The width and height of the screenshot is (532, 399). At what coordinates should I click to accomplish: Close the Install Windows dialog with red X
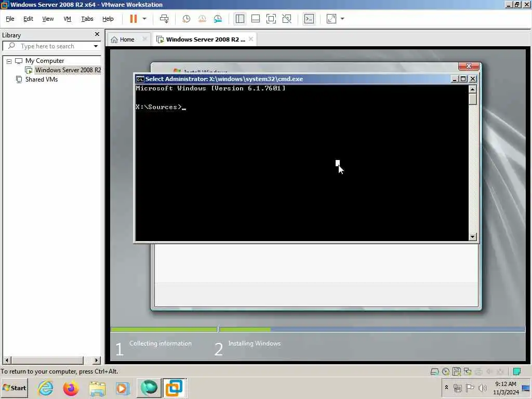pos(469,66)
